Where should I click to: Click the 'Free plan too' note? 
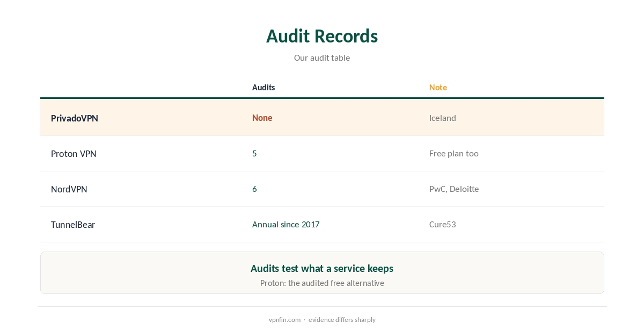coord(454,153)
